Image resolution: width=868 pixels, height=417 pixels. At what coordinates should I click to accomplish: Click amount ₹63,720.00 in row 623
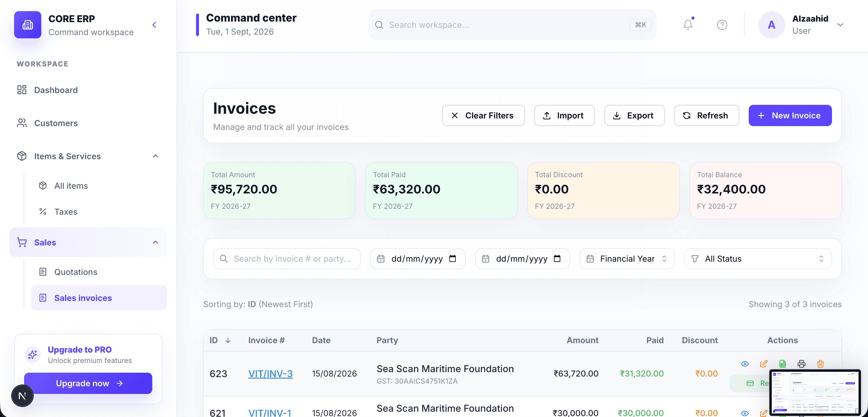coord(576,374)
